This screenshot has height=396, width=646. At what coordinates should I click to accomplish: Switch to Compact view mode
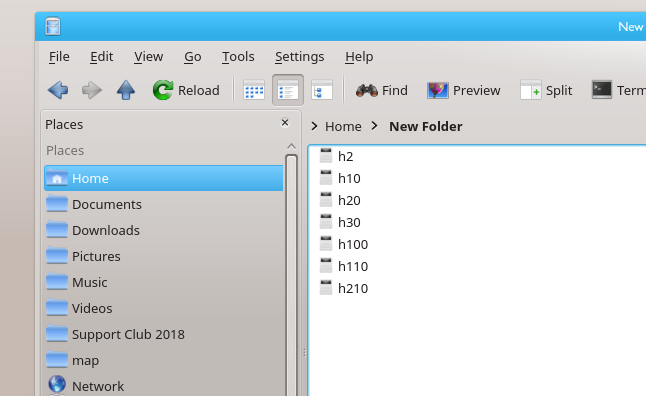point(288,90)
